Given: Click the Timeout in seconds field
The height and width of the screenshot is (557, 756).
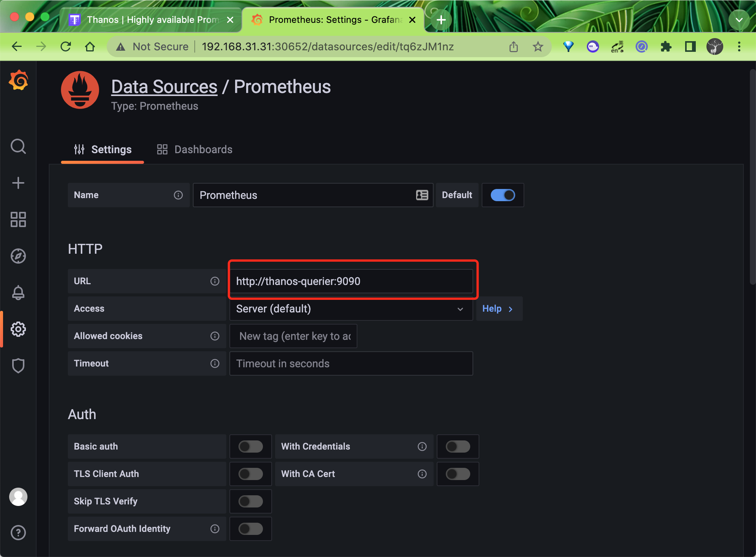Looking at the screenshot, I should tap(351, 363).
